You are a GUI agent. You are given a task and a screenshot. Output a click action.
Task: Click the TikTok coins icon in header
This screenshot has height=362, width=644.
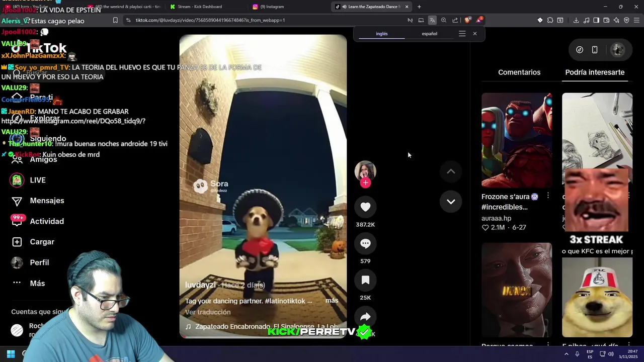580,50
